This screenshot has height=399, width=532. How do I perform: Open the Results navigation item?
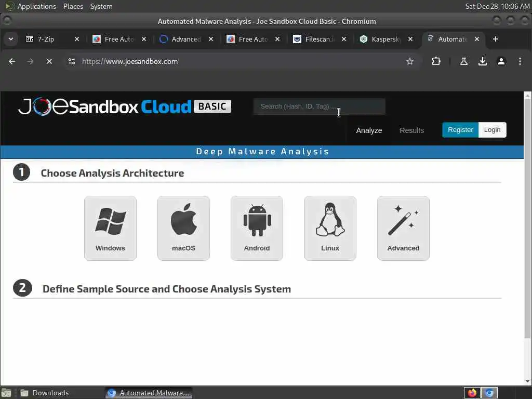pyautogui.click(x=411, y=130)
